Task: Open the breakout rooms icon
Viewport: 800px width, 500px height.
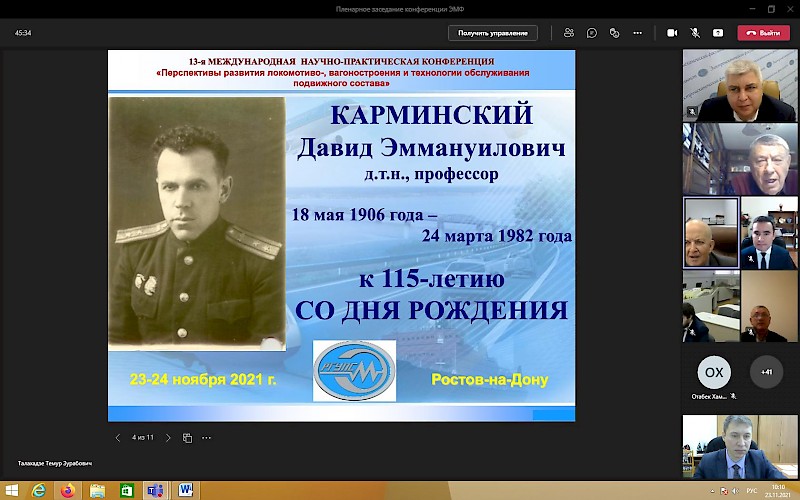Action: pos(616,33)
